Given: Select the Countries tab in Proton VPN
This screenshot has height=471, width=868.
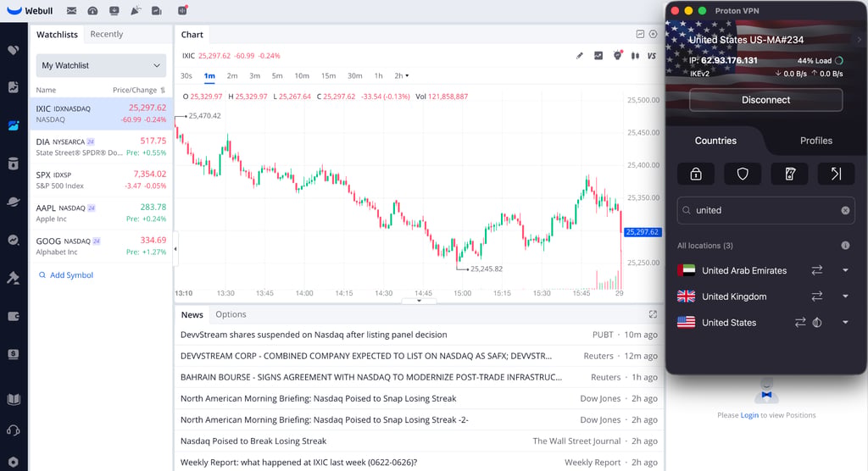Looking at the screenshot, I should (x=715, y=141).
